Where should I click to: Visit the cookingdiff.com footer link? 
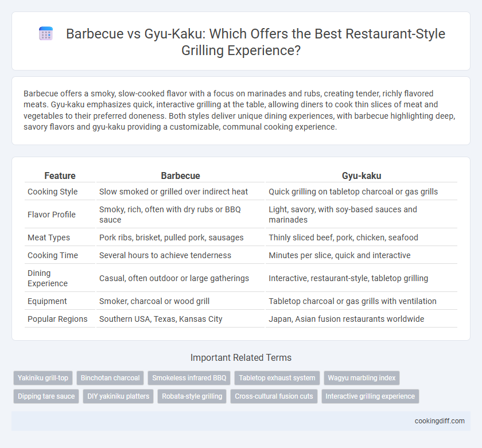[440, 421]
